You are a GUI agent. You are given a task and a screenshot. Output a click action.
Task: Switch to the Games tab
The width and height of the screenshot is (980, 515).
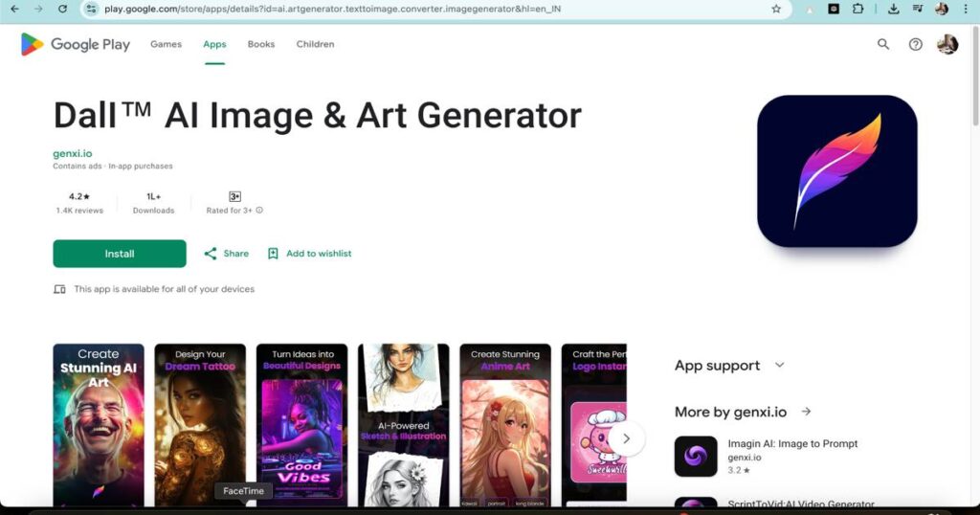(166, 44)
